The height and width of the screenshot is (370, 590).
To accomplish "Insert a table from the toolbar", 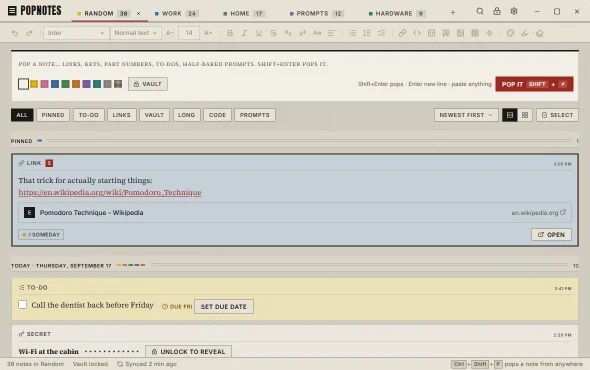I will pyautogui.click(x=475, y=33).
